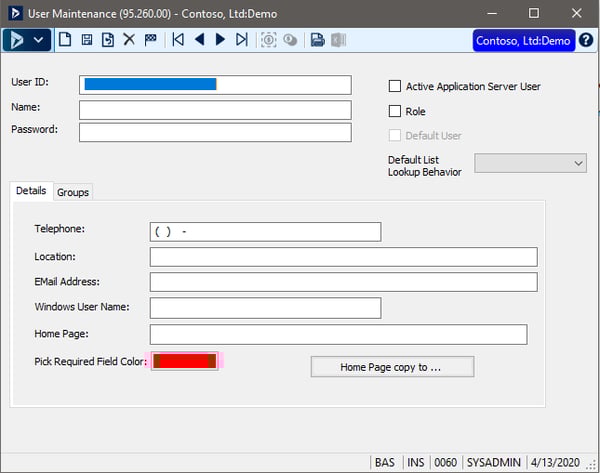The width and height of the screenshot is (600, 473).
Task: Pick the red required field color swatch
Action: 185,361
